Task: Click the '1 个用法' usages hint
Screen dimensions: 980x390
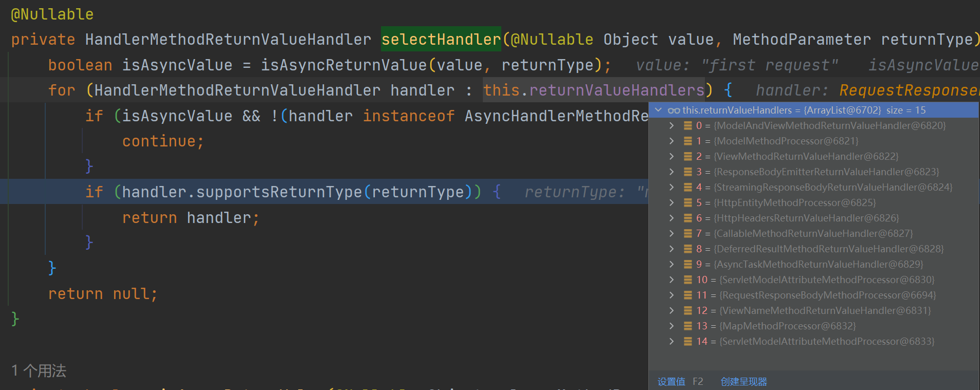Action: tap(39, 370)
